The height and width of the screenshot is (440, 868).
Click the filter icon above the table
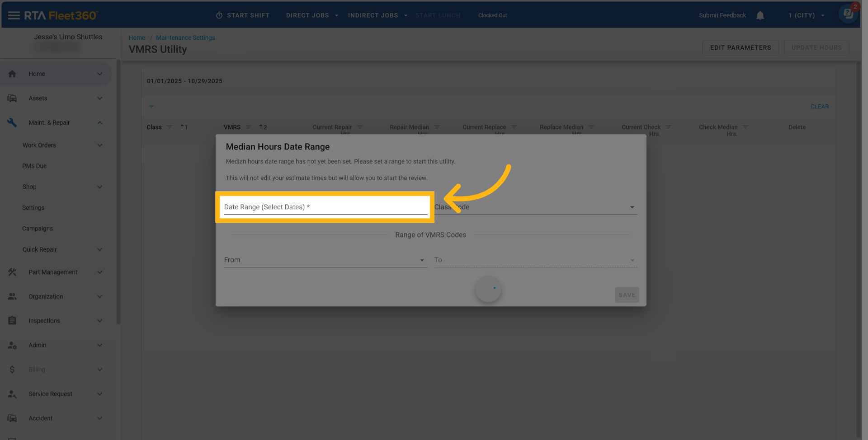click(151, 107)
